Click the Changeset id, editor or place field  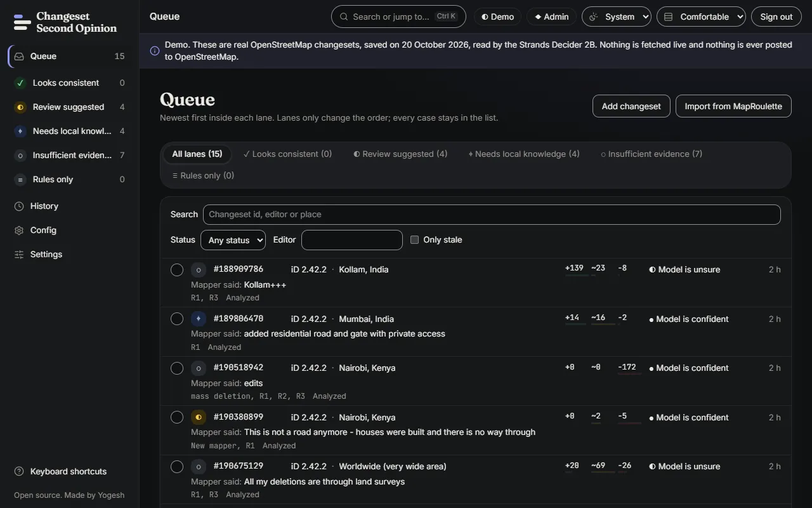tap(492, 215)
